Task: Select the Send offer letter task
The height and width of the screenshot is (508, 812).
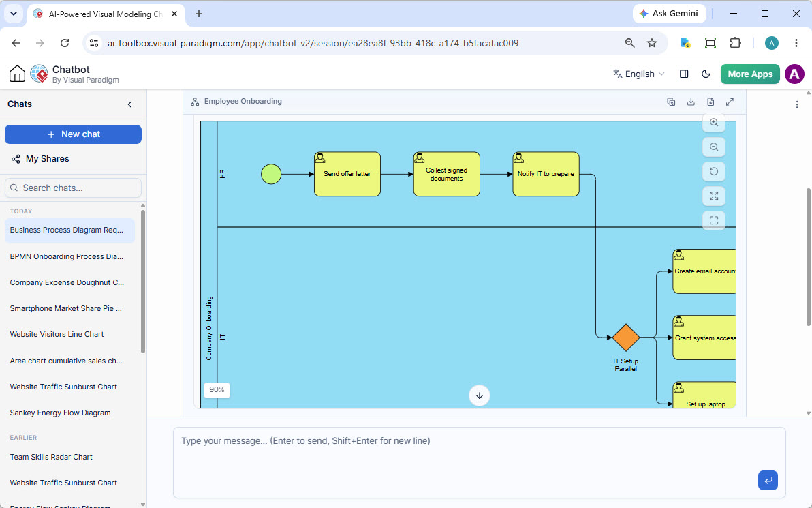Action: tap(347, 174)
